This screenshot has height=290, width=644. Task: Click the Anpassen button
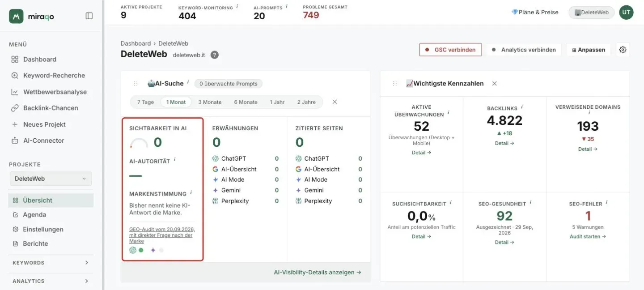pyautogui.click(x=589, y=50)
